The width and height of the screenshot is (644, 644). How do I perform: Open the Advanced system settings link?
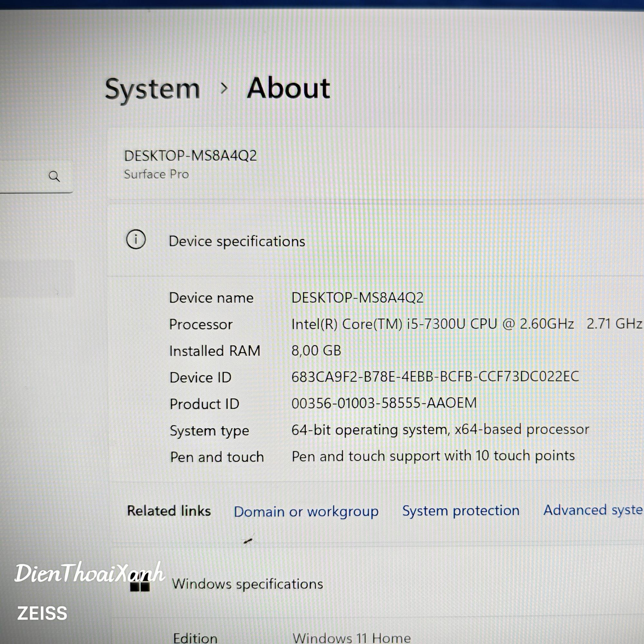(593, 510)
